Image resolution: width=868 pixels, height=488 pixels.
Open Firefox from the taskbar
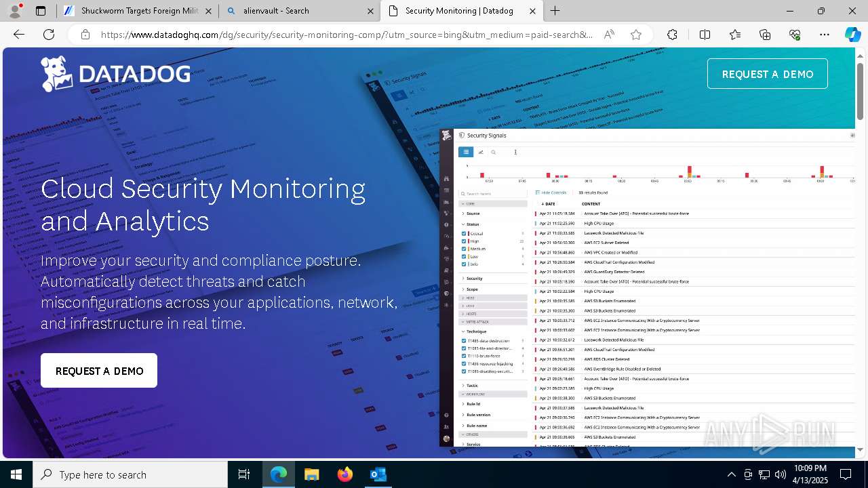pos(345,474)
